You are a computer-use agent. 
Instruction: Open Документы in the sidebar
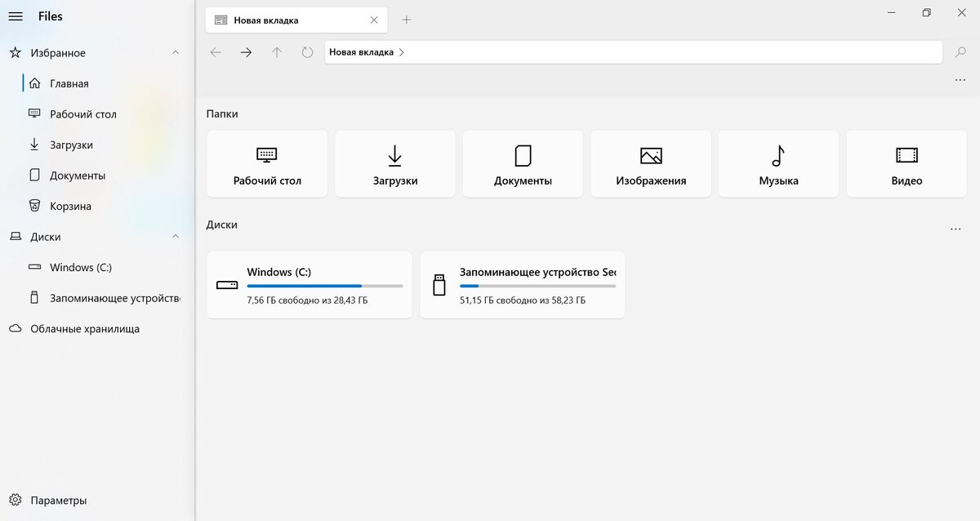pyautogui.click(x=78, y=176)
